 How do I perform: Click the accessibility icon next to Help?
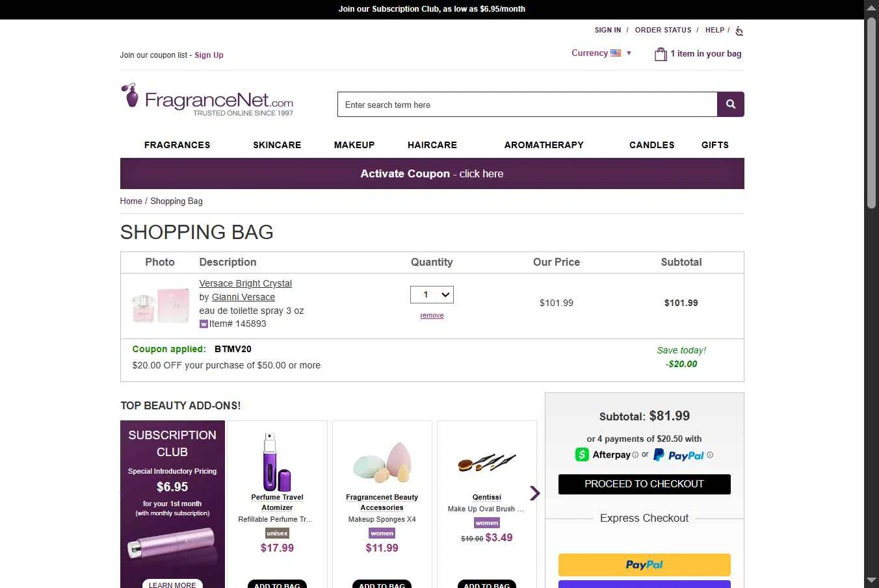(x=739, y=31)
